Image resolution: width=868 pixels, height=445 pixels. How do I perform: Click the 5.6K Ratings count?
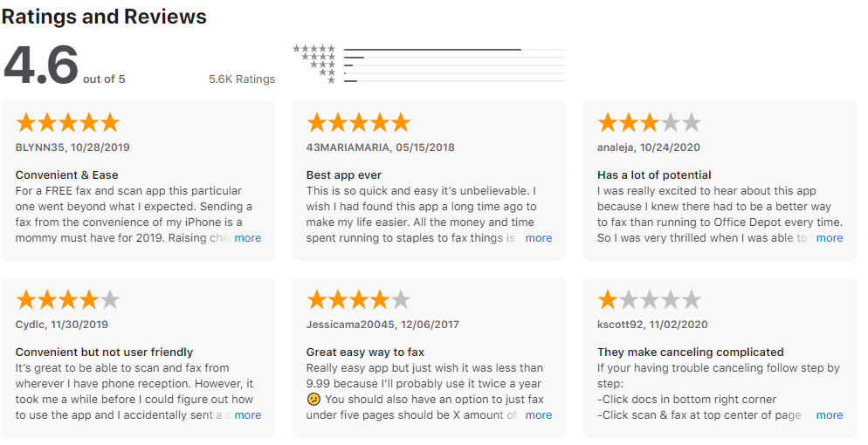(x=242, y=79)
